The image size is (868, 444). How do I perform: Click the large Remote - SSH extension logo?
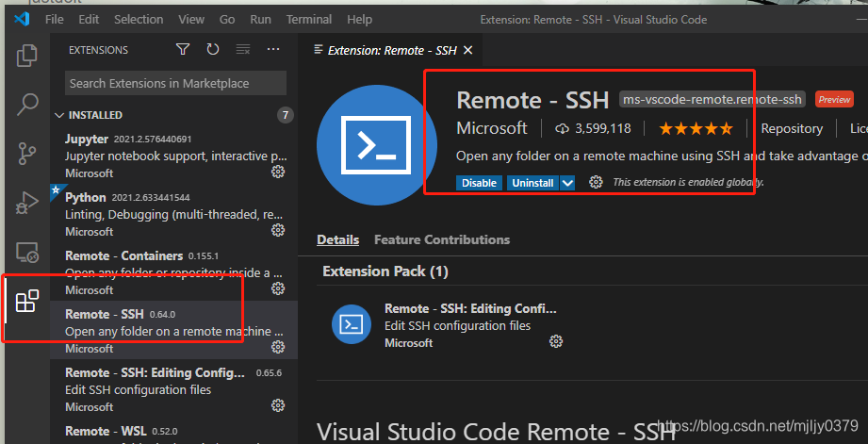pos(376,145)
